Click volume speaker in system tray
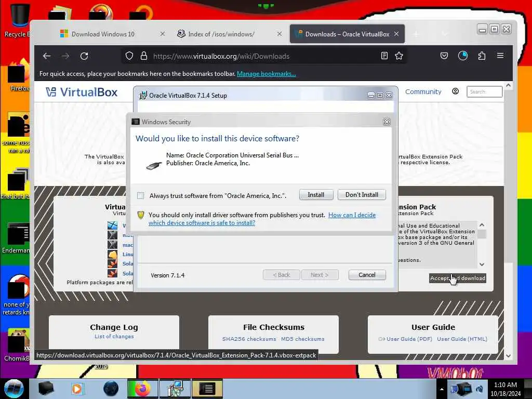This screenshot has height=399, width=532. click(480, 389)
